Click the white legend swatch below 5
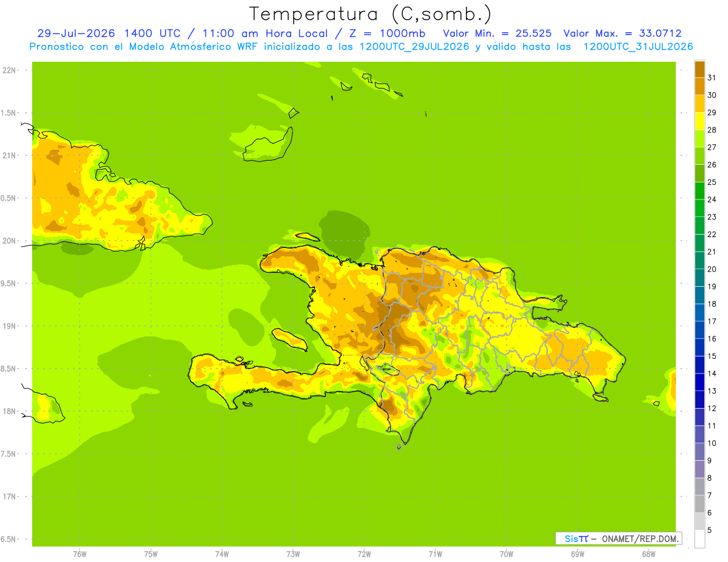 [699, 539]
